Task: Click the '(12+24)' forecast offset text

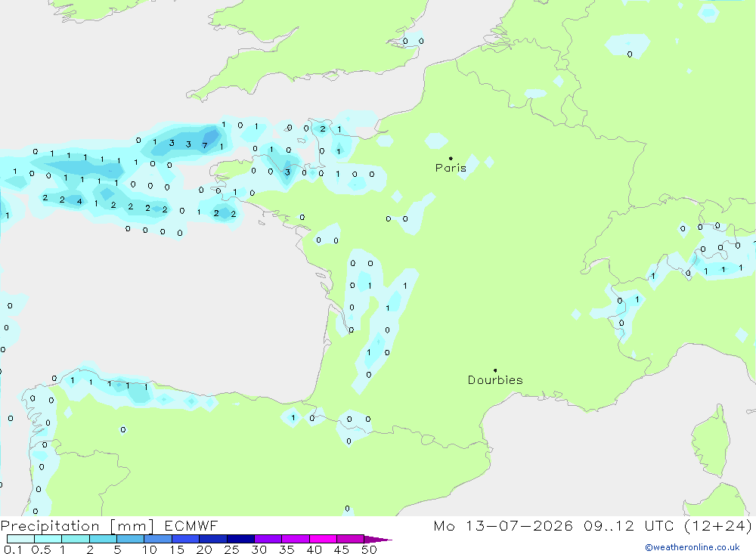Action: pos(718,526)
